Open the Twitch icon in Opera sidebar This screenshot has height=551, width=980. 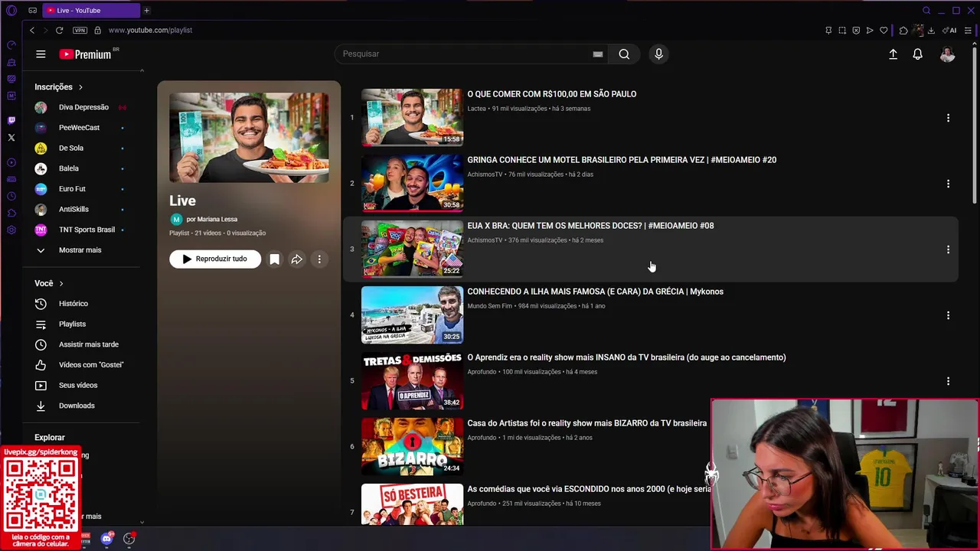click(x=11, y=120)
